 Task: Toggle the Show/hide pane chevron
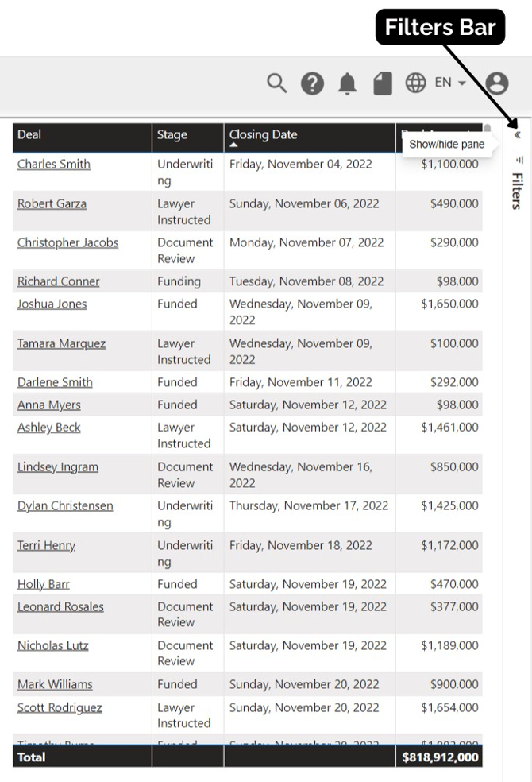(x=518, y=135)
